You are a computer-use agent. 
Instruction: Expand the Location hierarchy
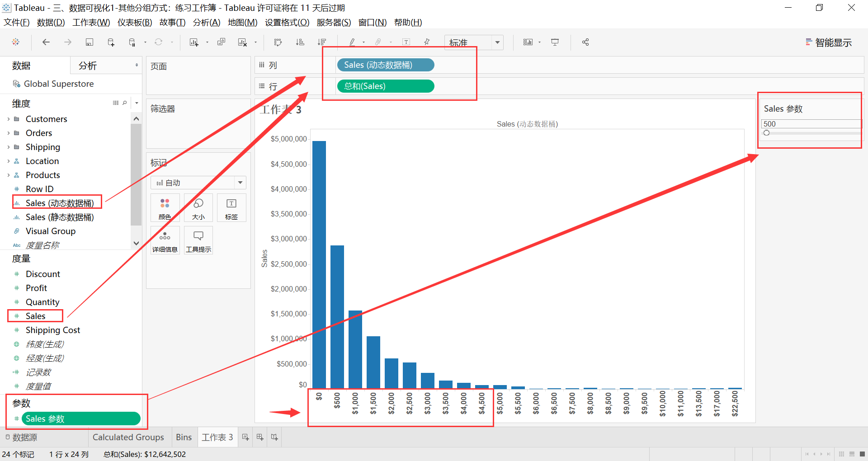(x=8, y=161)
